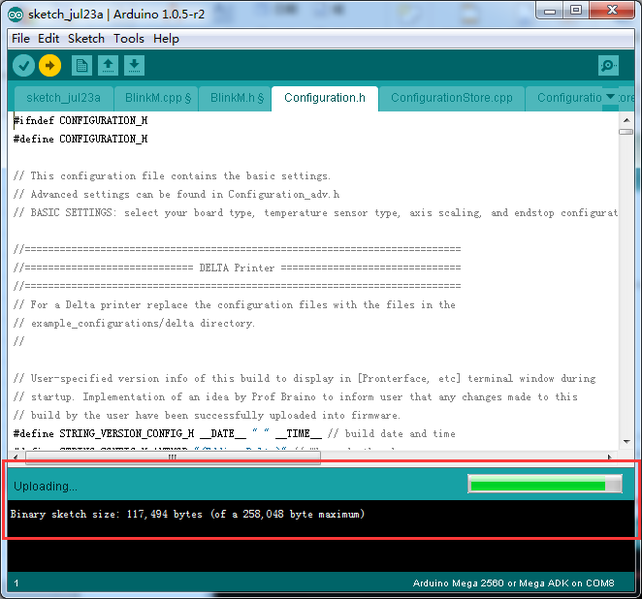Screen dimensions: 642x599
Task: Maximize the Arduino window
Action: pyautogui.click(x=576, y=10)
